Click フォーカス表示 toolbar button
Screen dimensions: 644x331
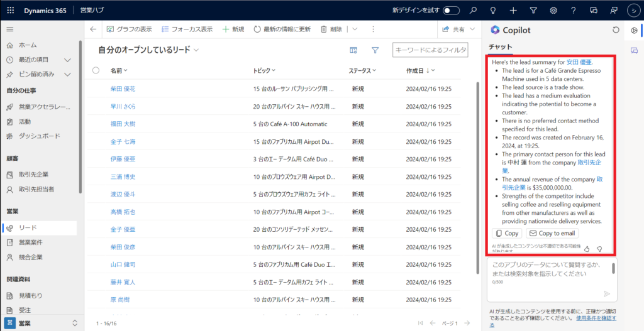point(187,29)
